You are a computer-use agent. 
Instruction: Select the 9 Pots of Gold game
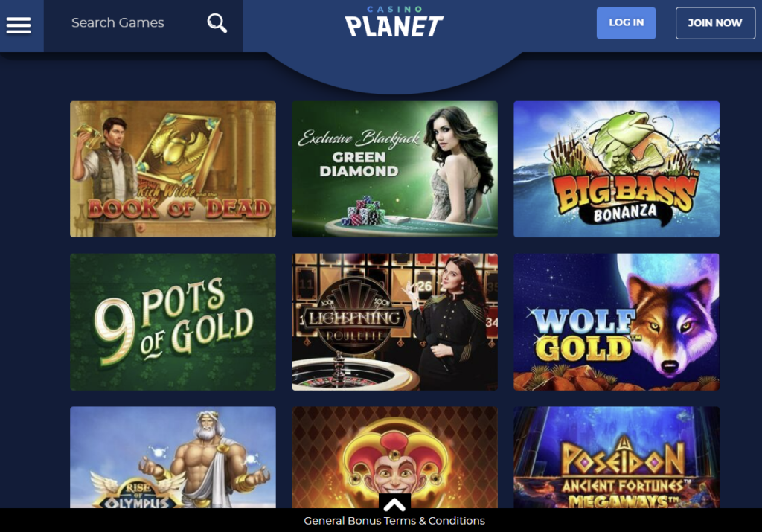click(173, 321)
